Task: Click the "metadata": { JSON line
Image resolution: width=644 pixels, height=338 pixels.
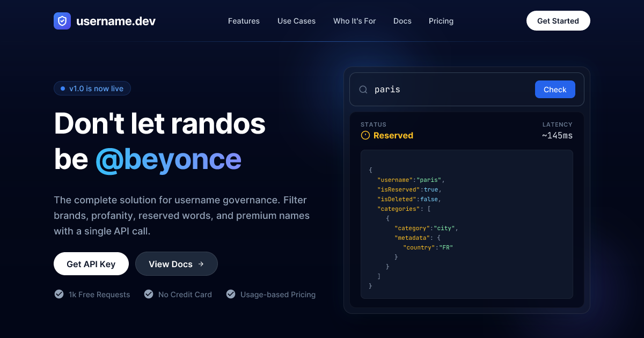Action: point(418,238)
